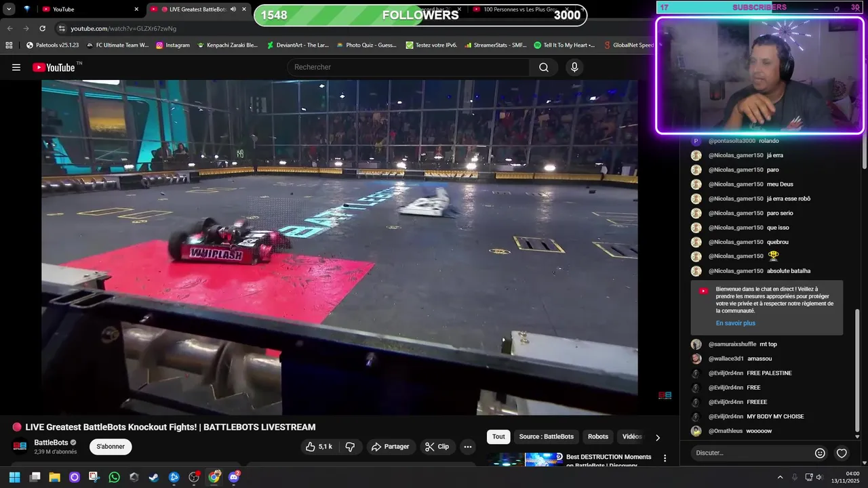Go back in the browser
Viewport: 868px width, 488px height.
tap(9, 28)
